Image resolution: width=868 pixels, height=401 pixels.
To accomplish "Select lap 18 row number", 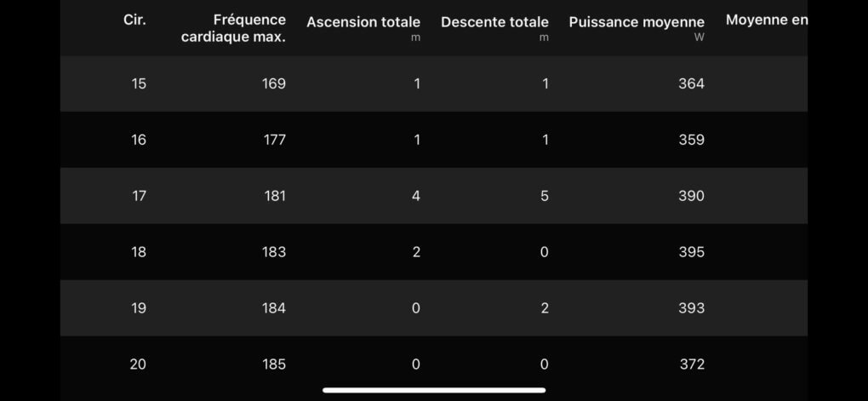I will 139,252.
